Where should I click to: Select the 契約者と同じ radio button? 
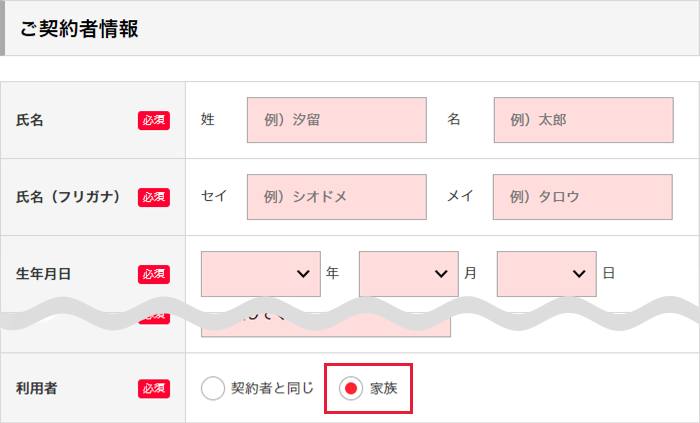[212, 388]
